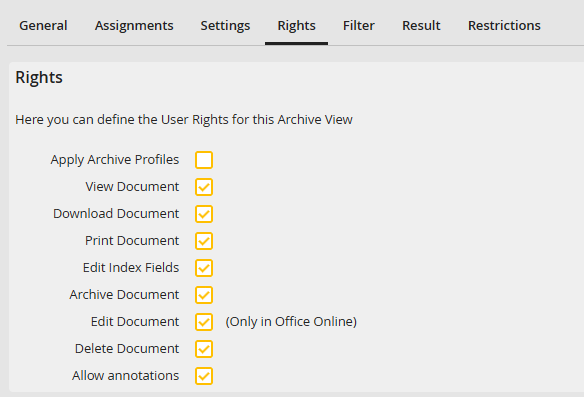Disable the Print Document checkbox
The image size is (584, 397).
[x=204, y=241]
